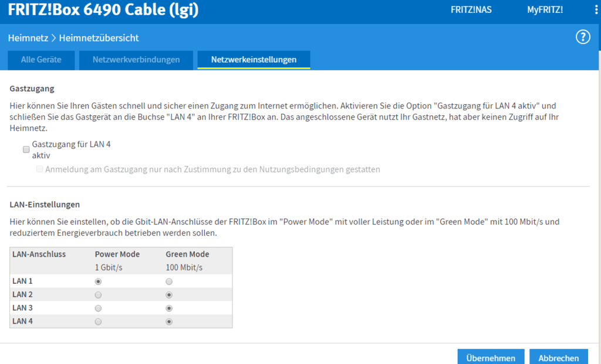Set LAN 2 to Power Mode
The height and width of the screenshot is (364, 601).
[98, 295]
